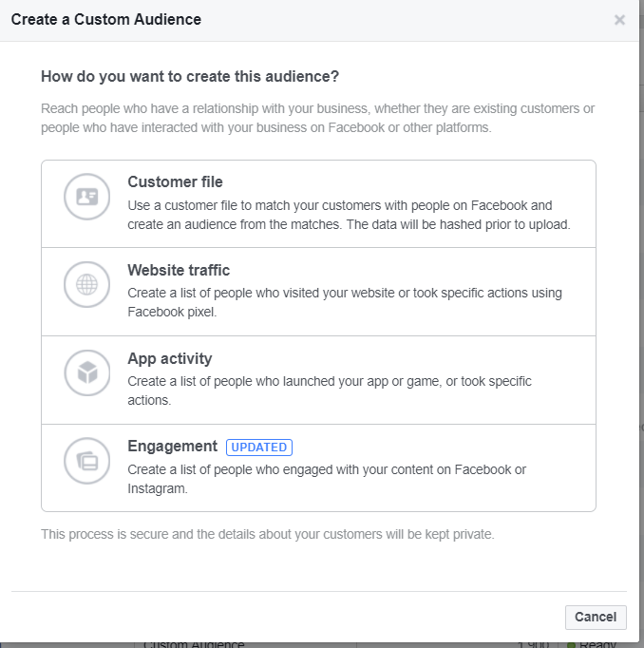Click the Website traffic globe icon
The width and height of the screenshot is (644, 648).
click(87, 284)
